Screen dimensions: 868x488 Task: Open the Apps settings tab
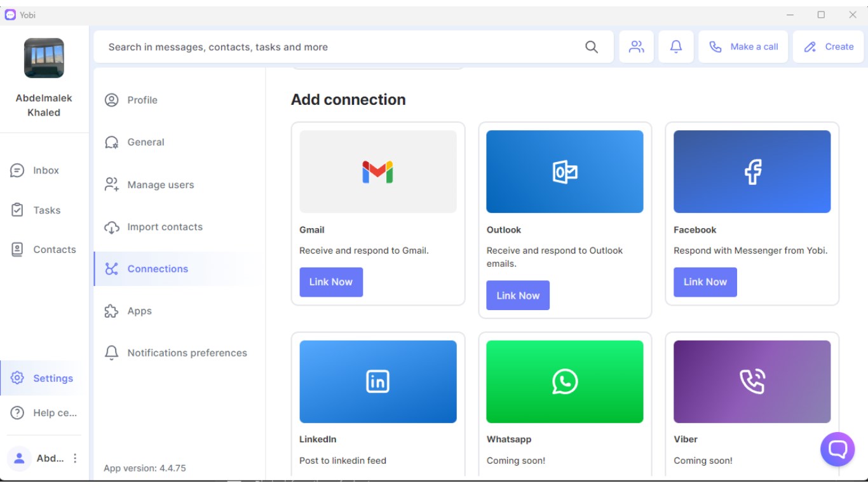[x=179, y=311]
